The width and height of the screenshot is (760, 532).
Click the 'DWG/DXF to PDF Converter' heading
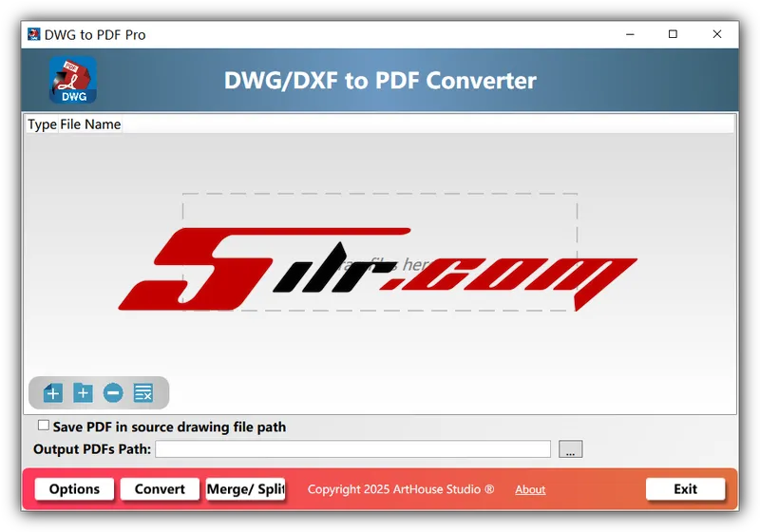[x=380, y=81]
